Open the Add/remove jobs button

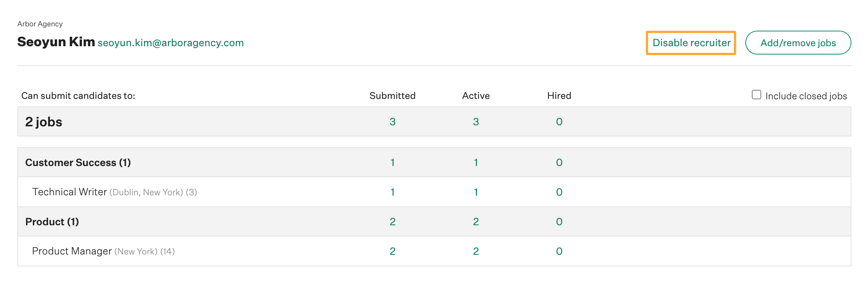point(798,43)
